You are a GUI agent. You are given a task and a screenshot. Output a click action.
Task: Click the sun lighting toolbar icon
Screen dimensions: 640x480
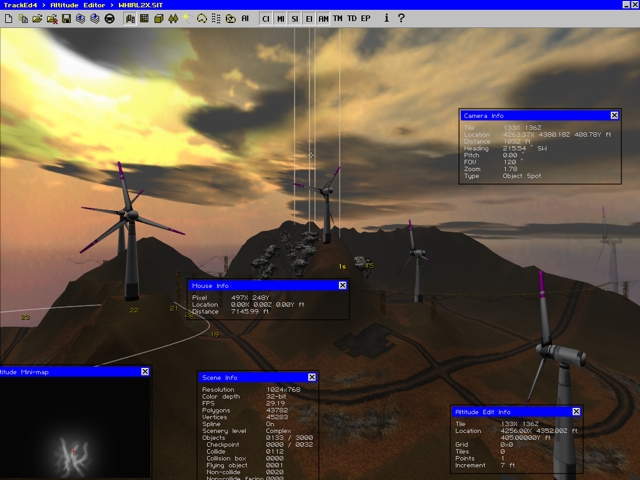click(x=187, y=18)
